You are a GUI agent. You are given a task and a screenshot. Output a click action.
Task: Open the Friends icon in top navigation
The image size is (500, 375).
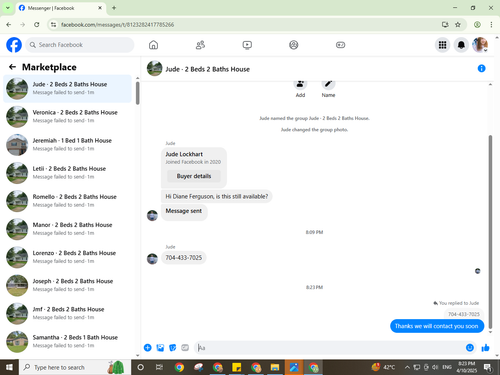200,45
